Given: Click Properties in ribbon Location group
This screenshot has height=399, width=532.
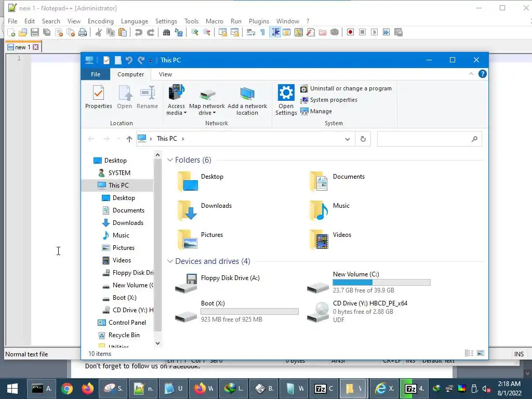Looking at the screenshot, I should coord(98,97).
